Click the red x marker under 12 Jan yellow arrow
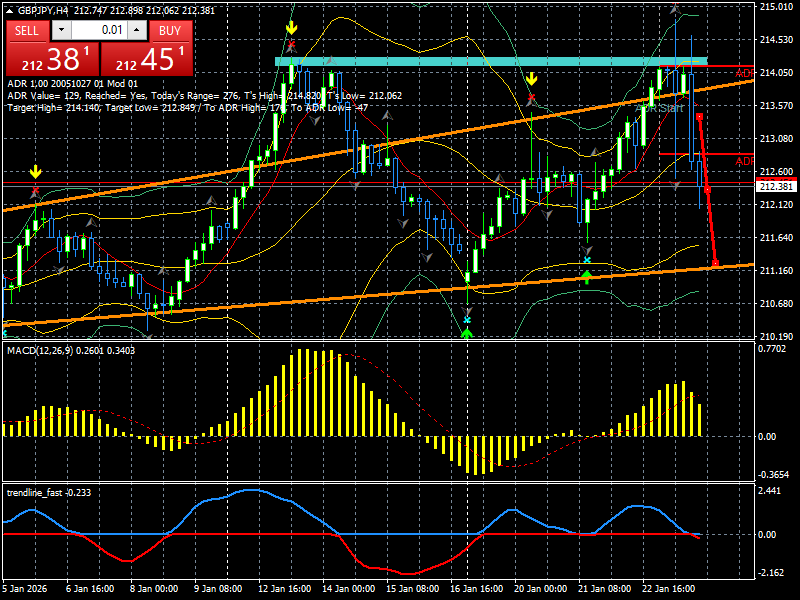This screenshot has height=600, width=800. pos(291,45)
